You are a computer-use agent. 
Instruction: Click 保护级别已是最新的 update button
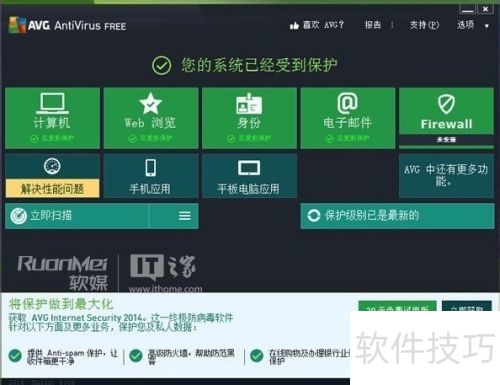point(397,216)
